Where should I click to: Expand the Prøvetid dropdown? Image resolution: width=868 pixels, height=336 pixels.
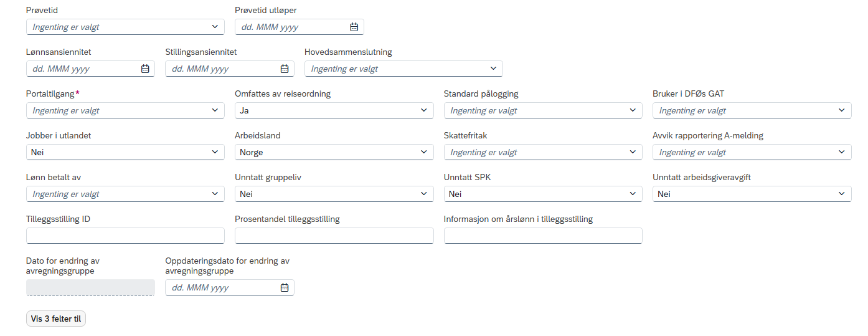(x=125, y=27)
